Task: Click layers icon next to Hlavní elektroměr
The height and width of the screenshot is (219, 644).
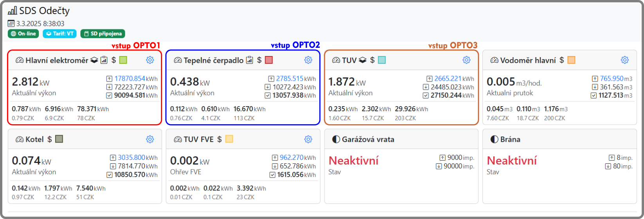Action: pos(94,60)
